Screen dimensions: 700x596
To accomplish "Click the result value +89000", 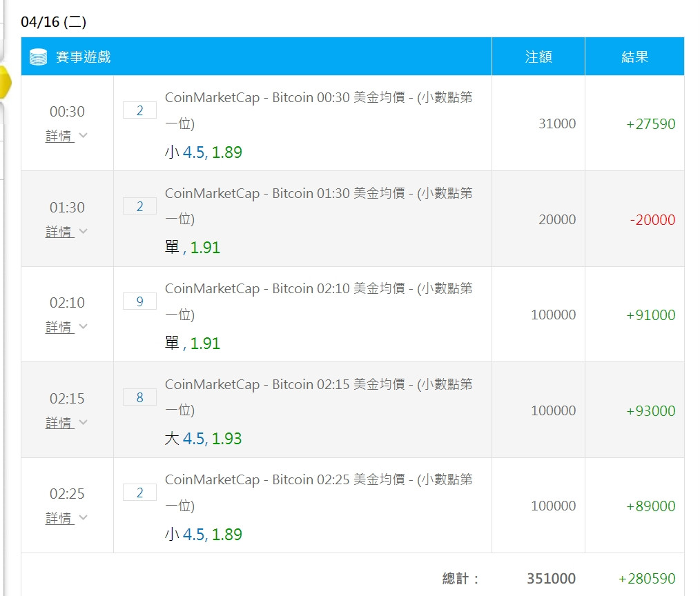I will coord(650,506).
